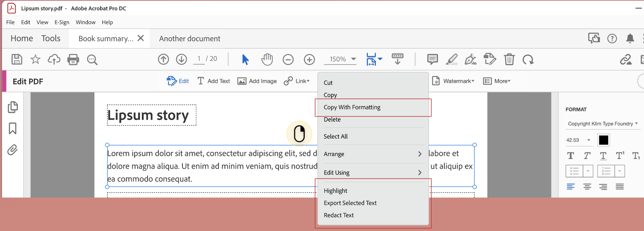Click the zoom in plus icon

(309, 59)
